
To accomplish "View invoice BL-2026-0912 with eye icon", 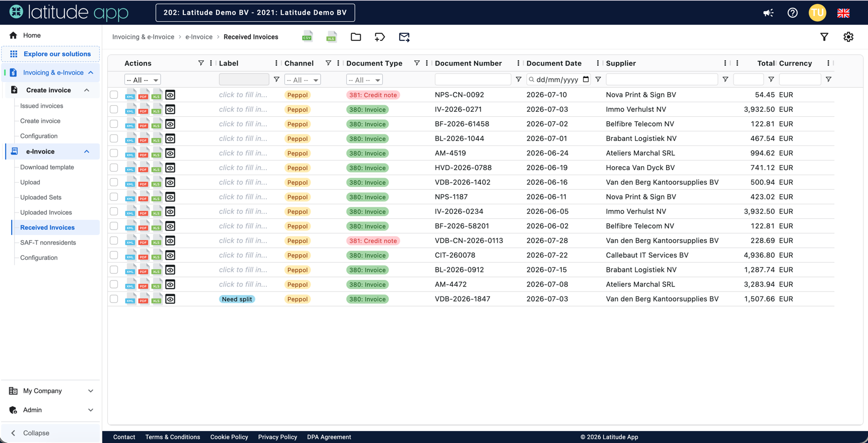I will (x=170, y=270).
